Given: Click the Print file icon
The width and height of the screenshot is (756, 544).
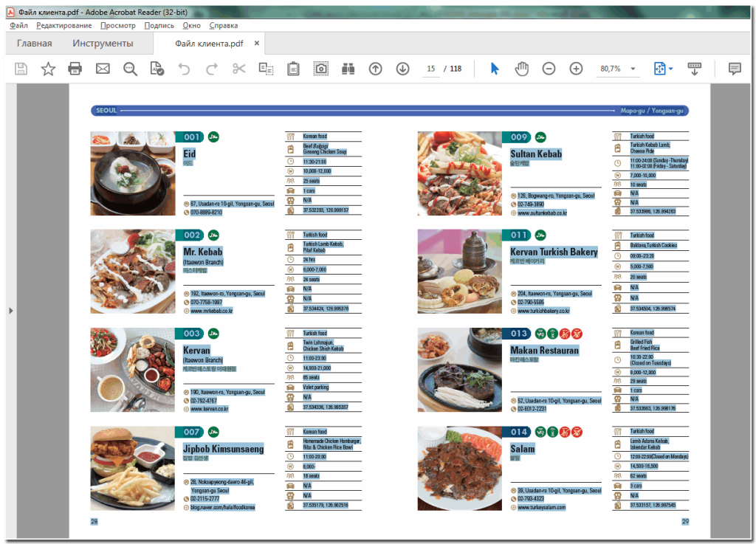Looking at the screenshot, I should (75, 69).
